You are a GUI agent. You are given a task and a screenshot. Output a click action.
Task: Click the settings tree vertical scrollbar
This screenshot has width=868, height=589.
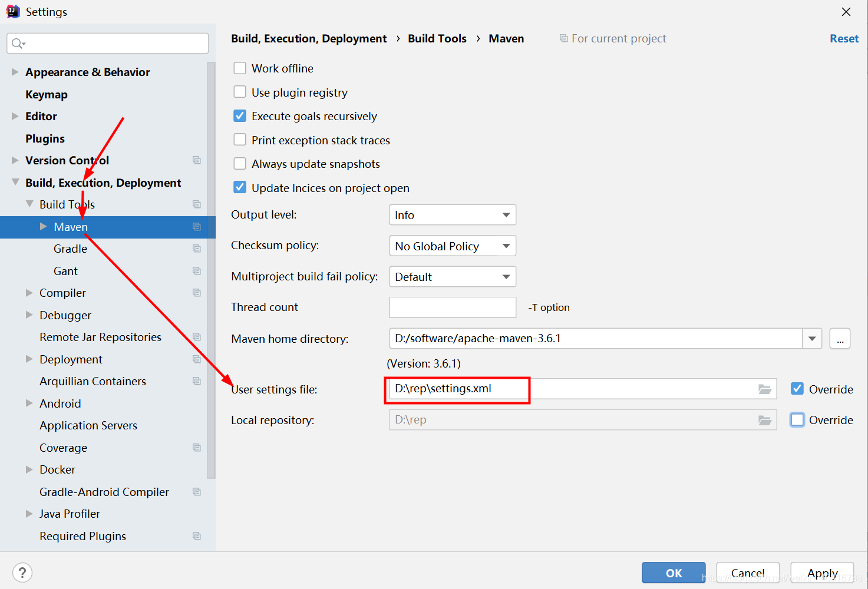click(x=211, y=271)
